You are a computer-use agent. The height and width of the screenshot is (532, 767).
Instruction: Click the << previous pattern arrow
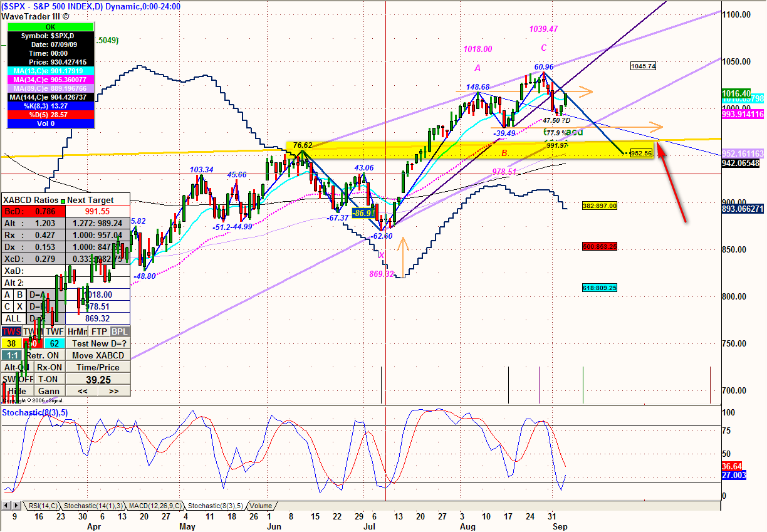click(82, 391)
